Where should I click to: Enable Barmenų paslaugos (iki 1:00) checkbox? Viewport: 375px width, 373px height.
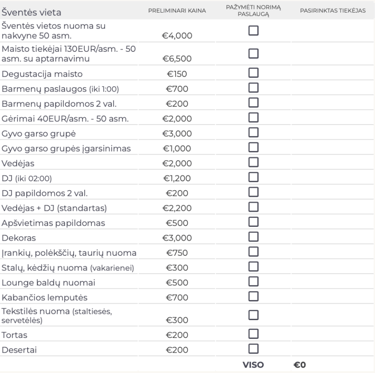click(x=253, y=88)
